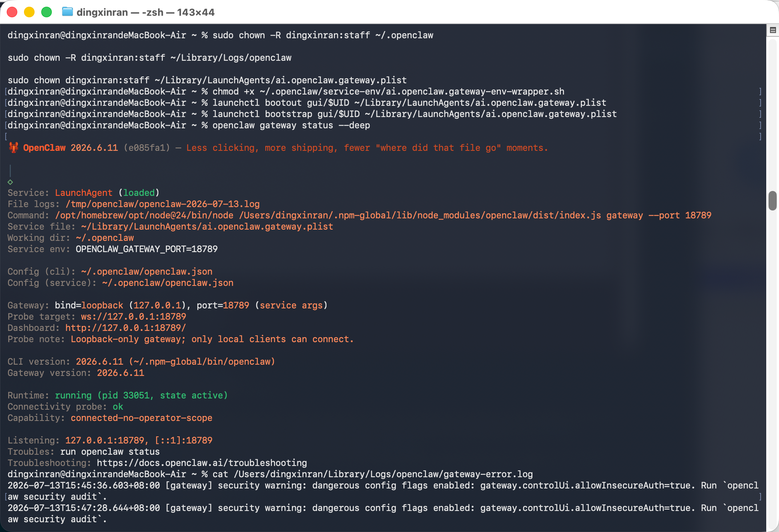Click the green diamond marker above Service line
779x532 pixels.
(x=10, y=182)
